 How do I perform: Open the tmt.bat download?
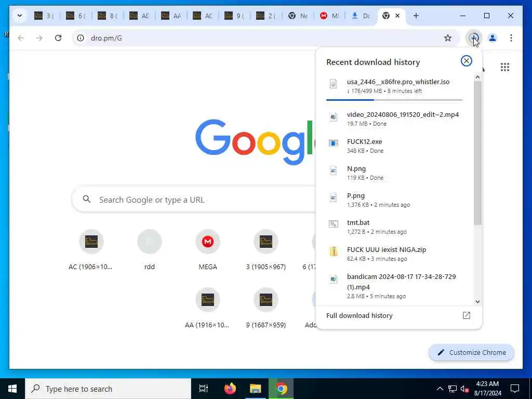click(395, 227)
